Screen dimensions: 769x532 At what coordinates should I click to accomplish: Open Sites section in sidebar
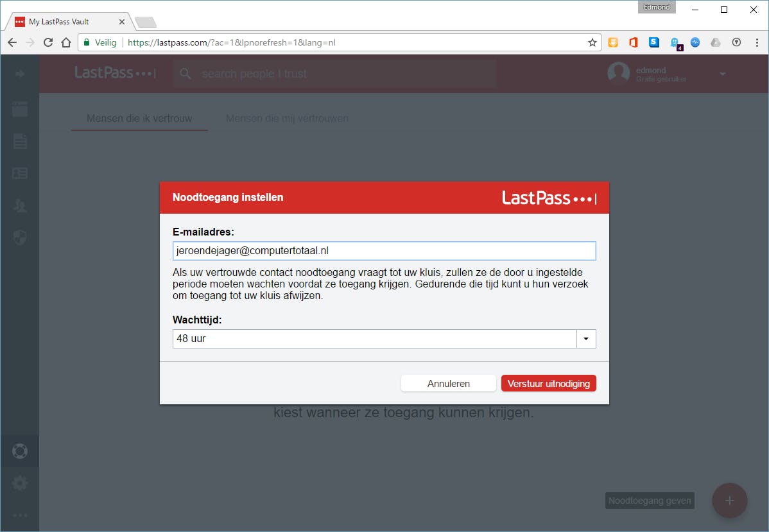(20, 109)
